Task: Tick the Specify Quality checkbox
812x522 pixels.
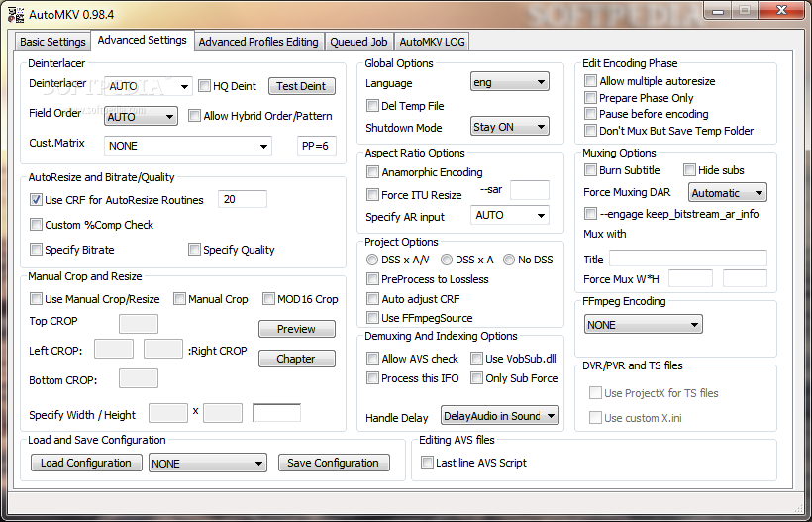Action: coord(194,250)
